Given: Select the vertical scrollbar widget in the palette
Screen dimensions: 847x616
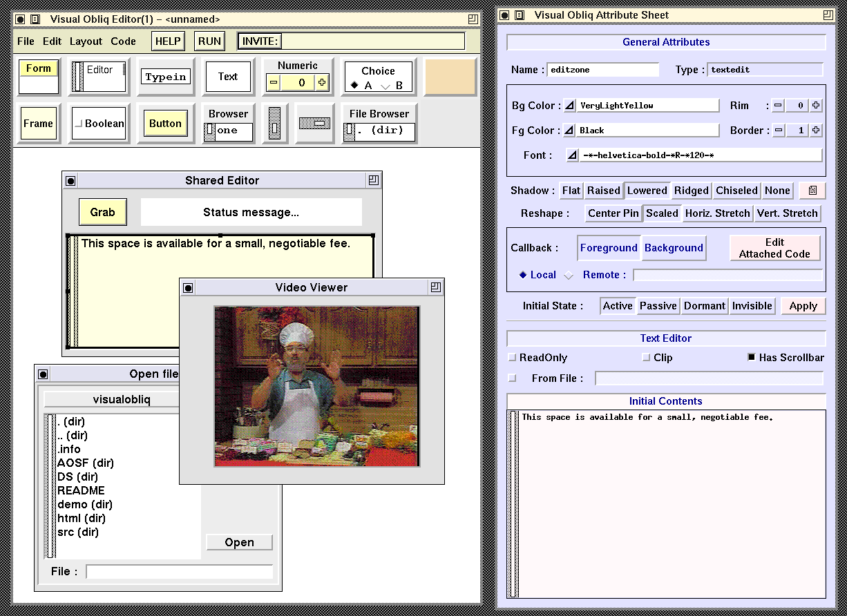Looking at the screenshot, I should 275,124.
